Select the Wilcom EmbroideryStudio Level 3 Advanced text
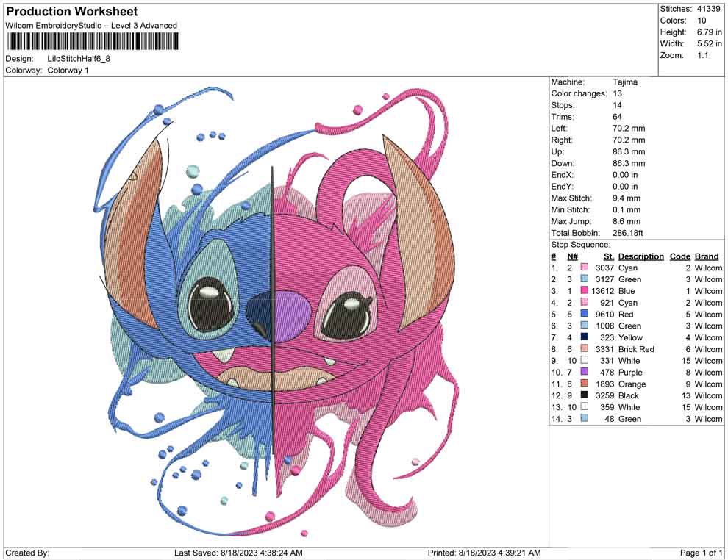 click(x=91, y=26)
